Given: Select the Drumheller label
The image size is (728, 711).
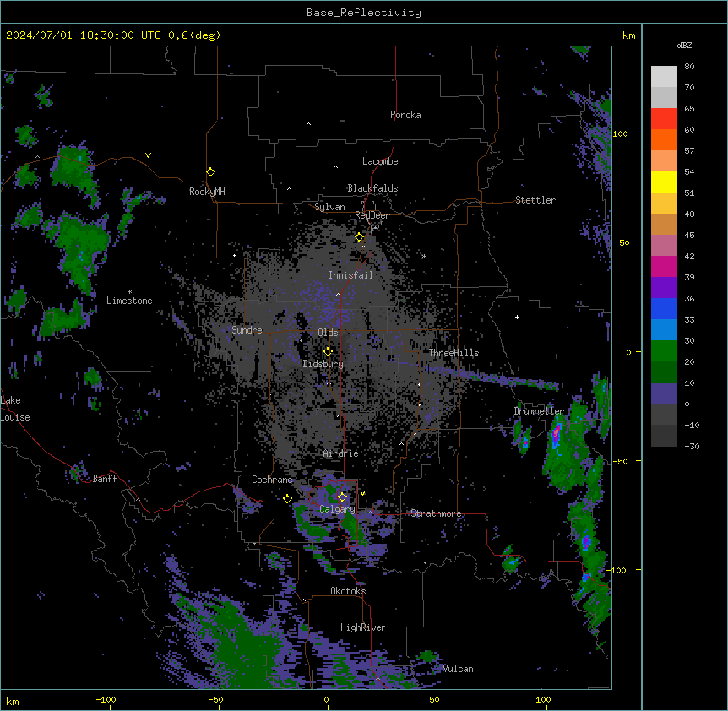Looking at the screenshot, I should (539, 411).
